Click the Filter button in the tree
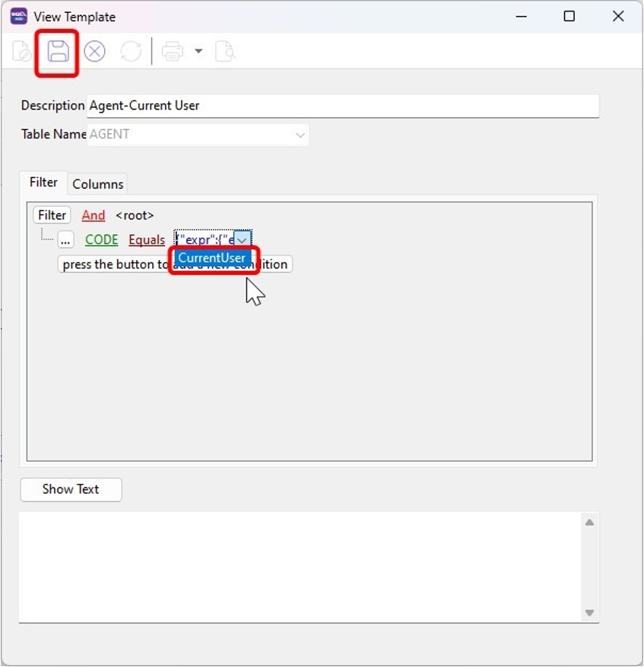The height and width of the screenshot is (667, 644). (x=52, y=215)
